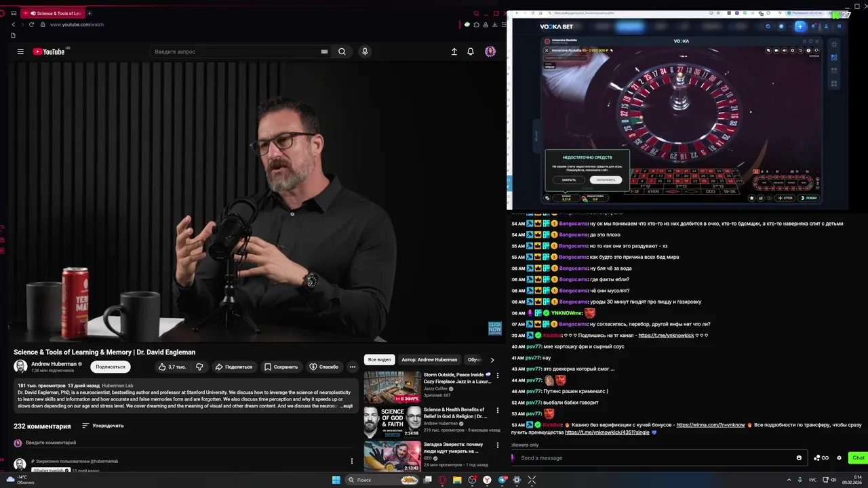
Task: Click the Спасибо thanks button
Action: click(324, 367)
